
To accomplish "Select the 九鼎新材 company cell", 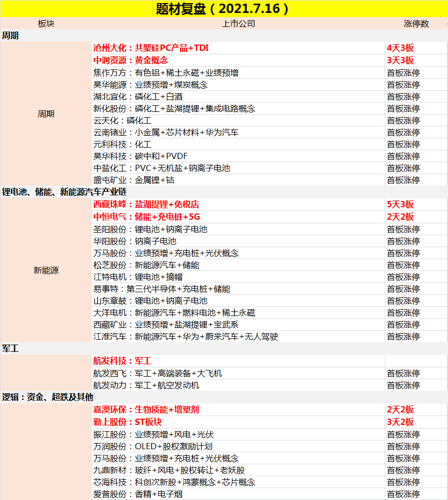I will tap(238, 470).
